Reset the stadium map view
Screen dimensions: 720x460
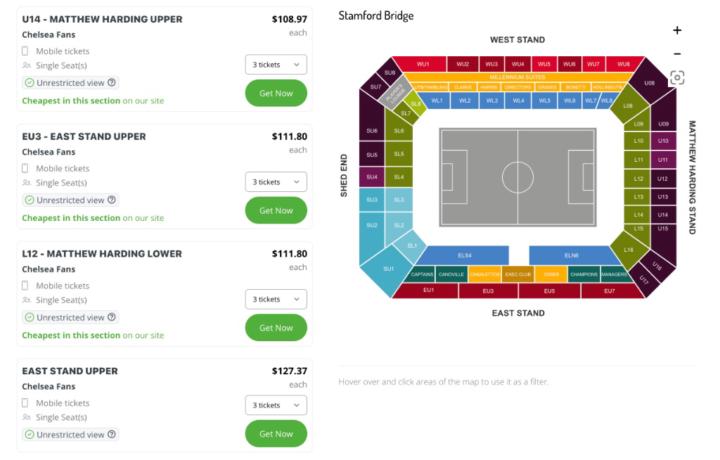point(677,77)
